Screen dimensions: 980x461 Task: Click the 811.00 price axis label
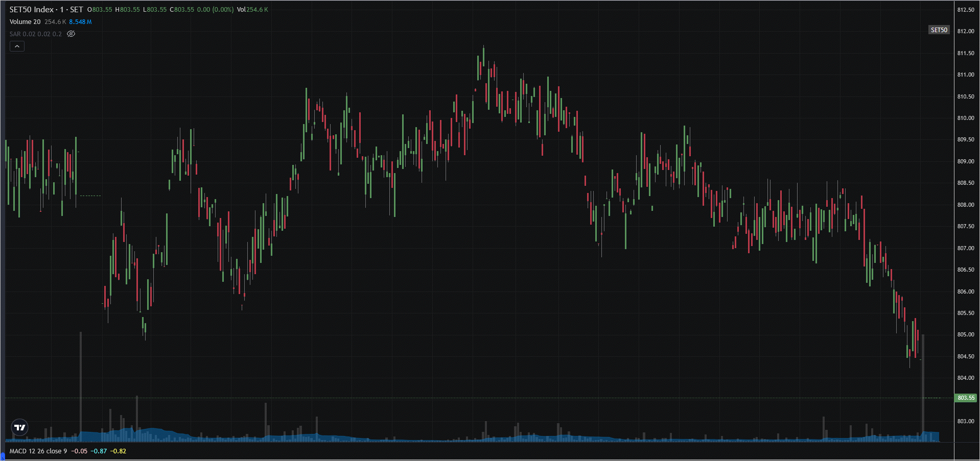[965, 75]
